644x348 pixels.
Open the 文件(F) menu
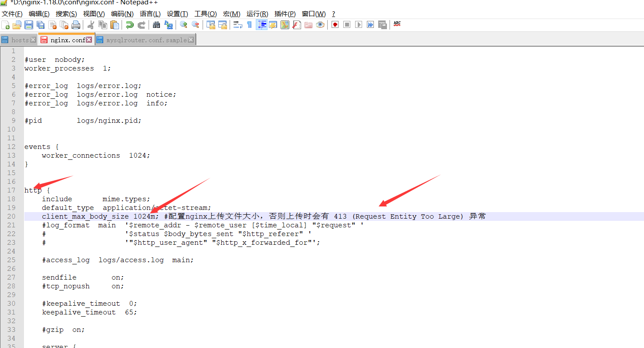(12, 14)
